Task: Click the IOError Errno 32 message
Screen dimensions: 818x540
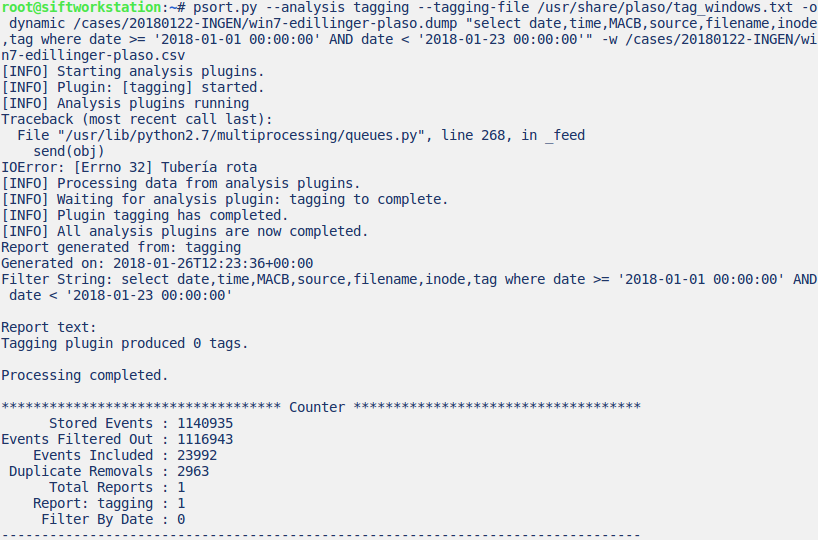Action: pos(128,167)
